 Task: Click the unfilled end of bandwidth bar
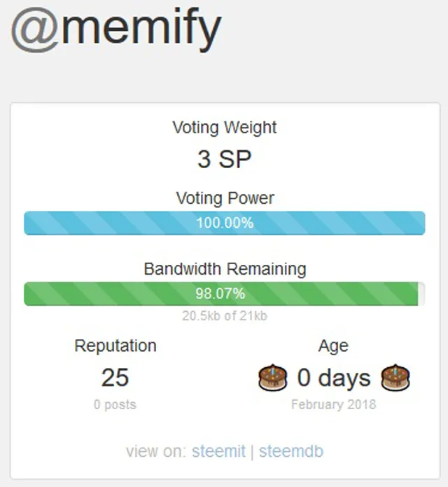click(421, 294)
